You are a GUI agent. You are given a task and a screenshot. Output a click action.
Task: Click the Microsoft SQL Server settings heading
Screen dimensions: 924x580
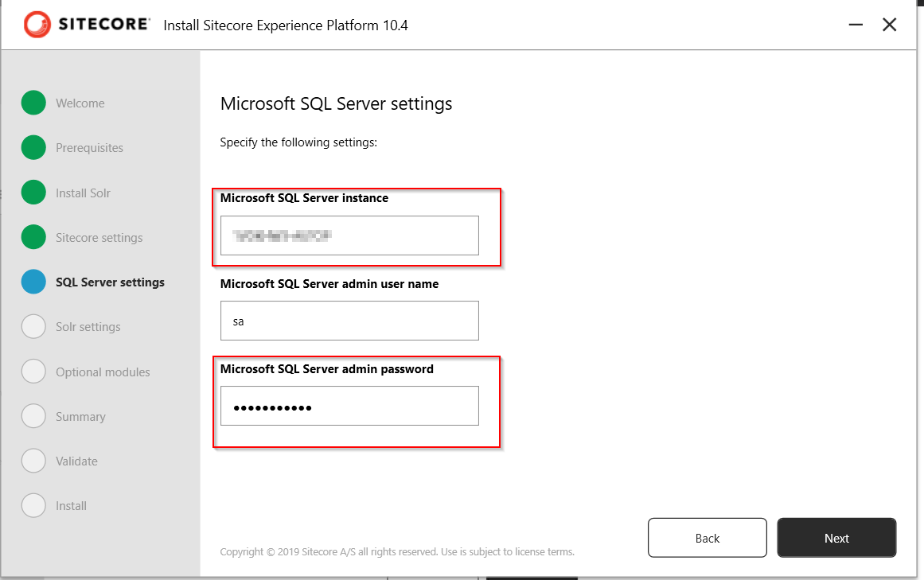coord(336,103)
